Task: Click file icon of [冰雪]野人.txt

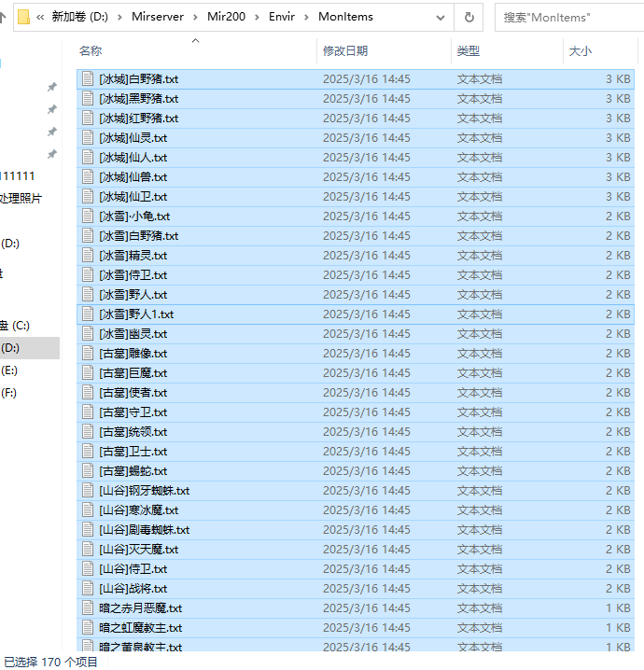Action: pos(88,294)
